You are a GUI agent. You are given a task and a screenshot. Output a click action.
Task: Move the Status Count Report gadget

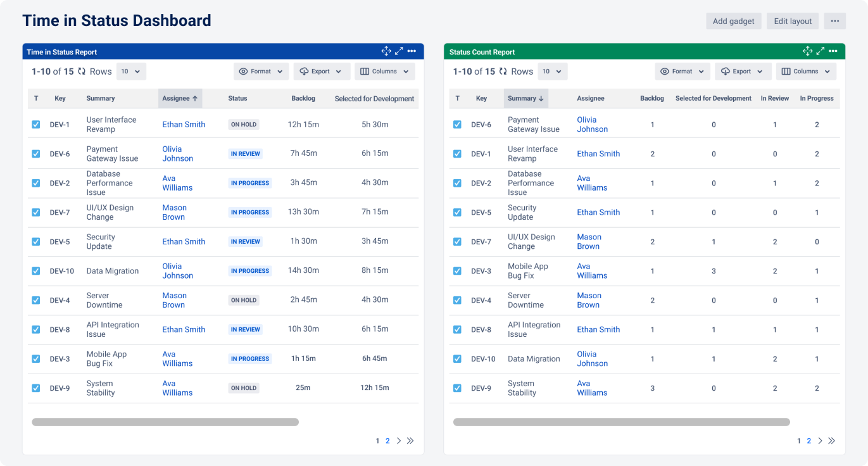point(807,51)
